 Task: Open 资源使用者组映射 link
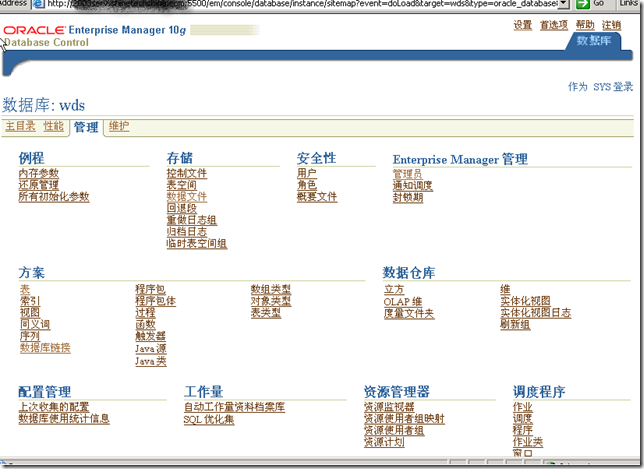405,418
